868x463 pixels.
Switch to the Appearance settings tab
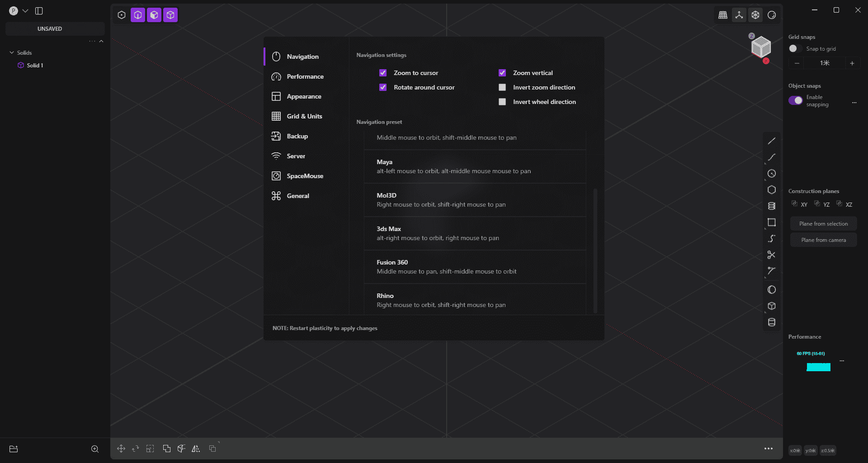(304, 96)
